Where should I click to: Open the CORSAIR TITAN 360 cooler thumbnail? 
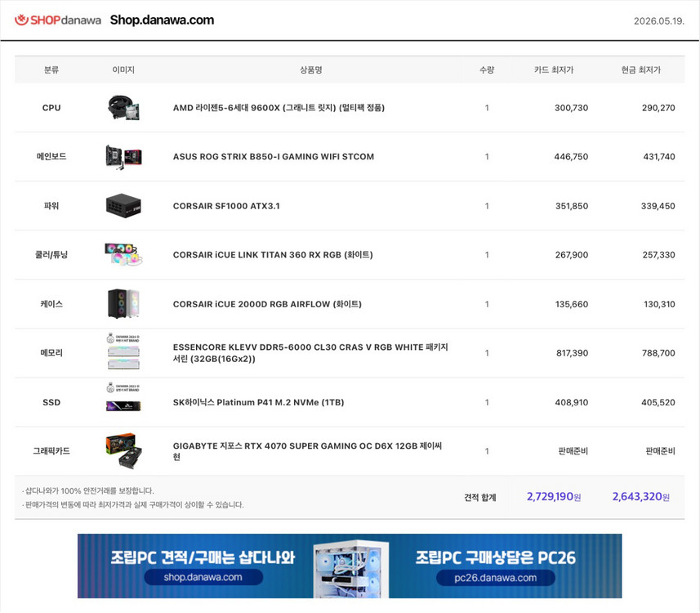pyautogui.click(x=123, y=255)
